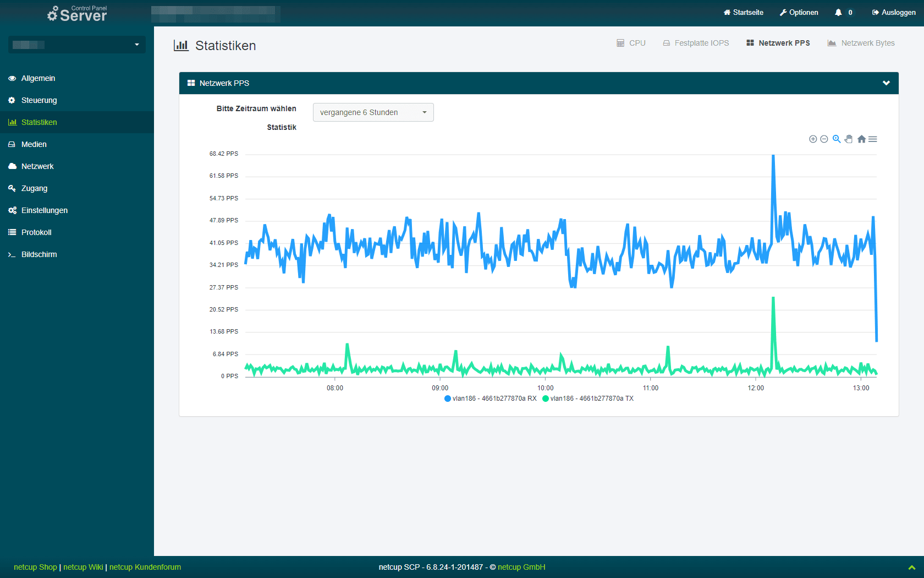Open the netcup Wiki link

[x=83, y=567]
